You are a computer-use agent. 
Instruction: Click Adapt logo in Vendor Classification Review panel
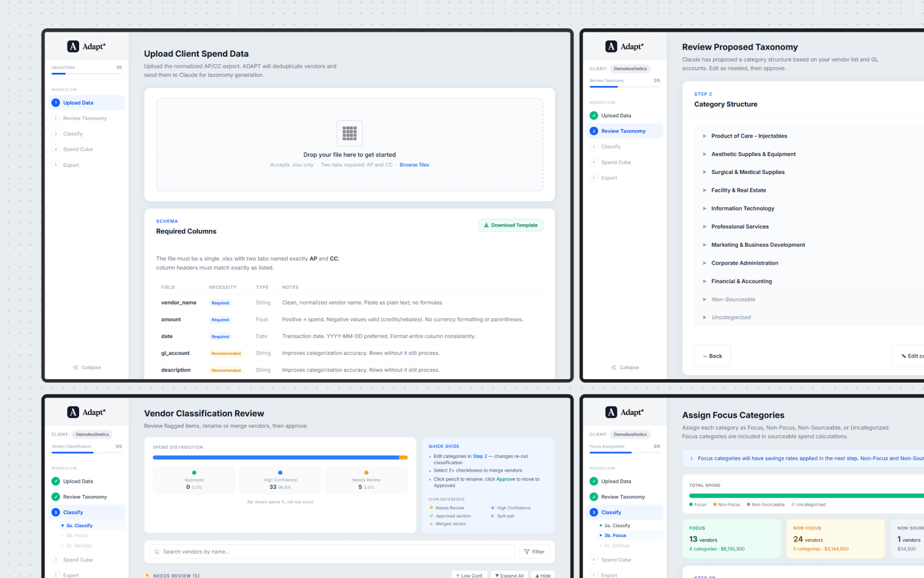pyautogui.click(x=87, y=412)
